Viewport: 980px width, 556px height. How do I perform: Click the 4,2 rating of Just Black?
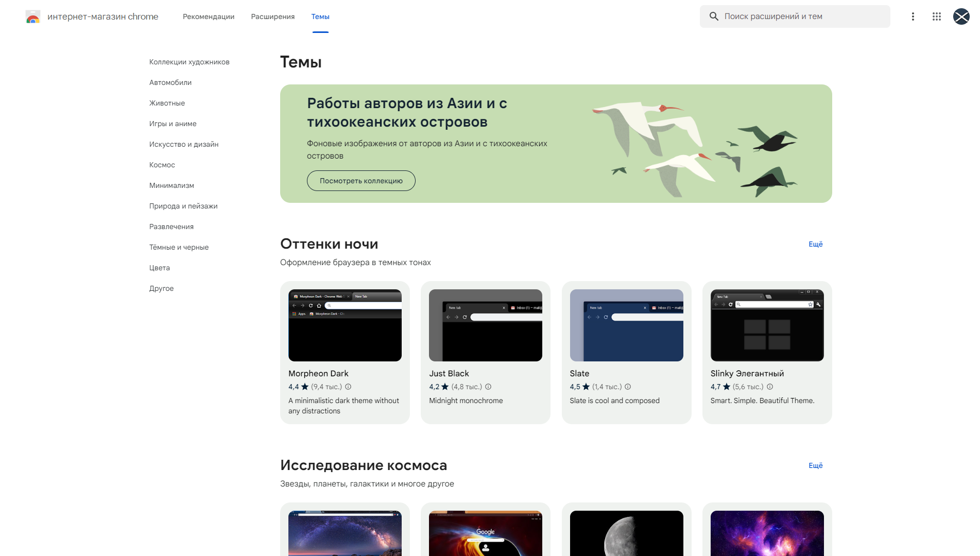point(434,387)
